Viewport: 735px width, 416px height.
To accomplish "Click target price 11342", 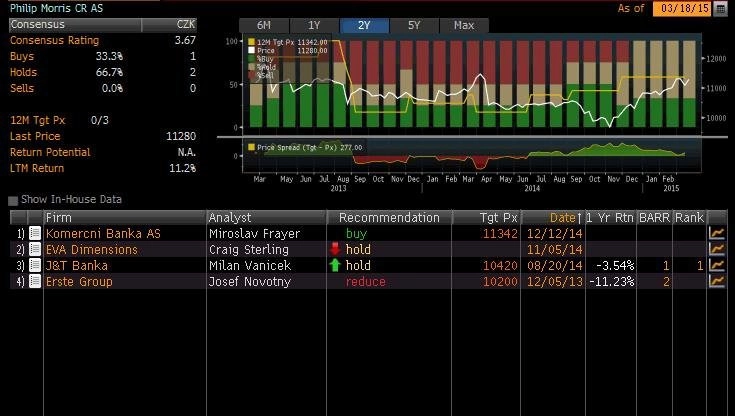I will pos(500,234).
